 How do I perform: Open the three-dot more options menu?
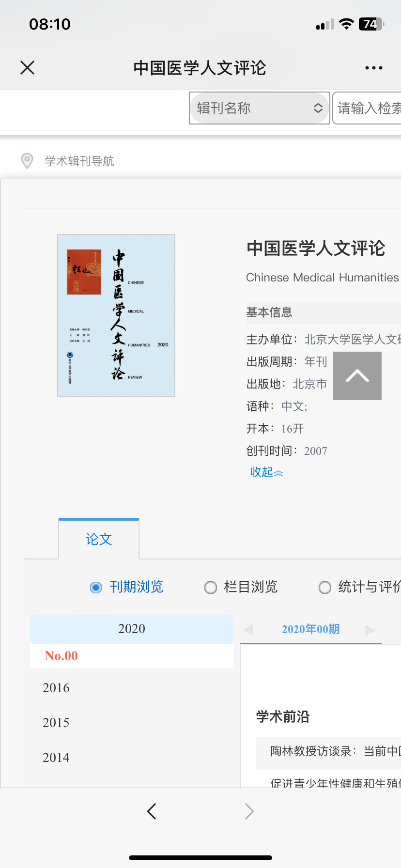click(374, 68)
